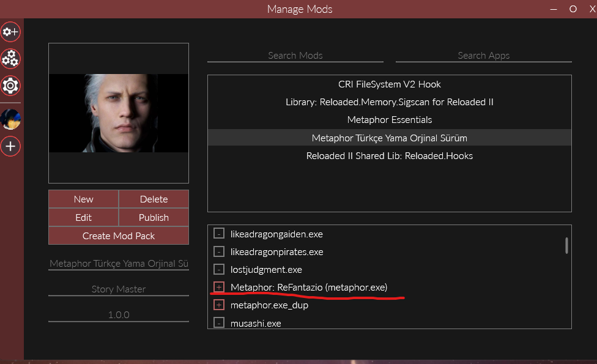Click the 1.0.0 version field

(119, 315)
